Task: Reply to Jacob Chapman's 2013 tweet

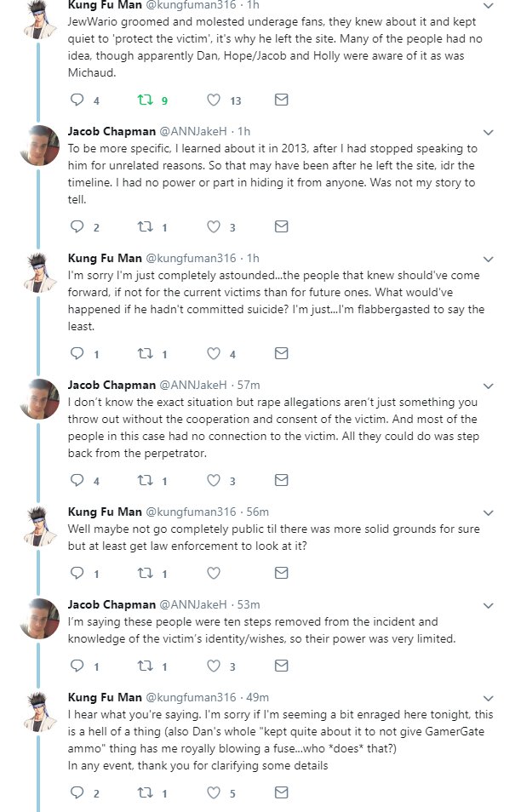Action: tap(77, 226)
